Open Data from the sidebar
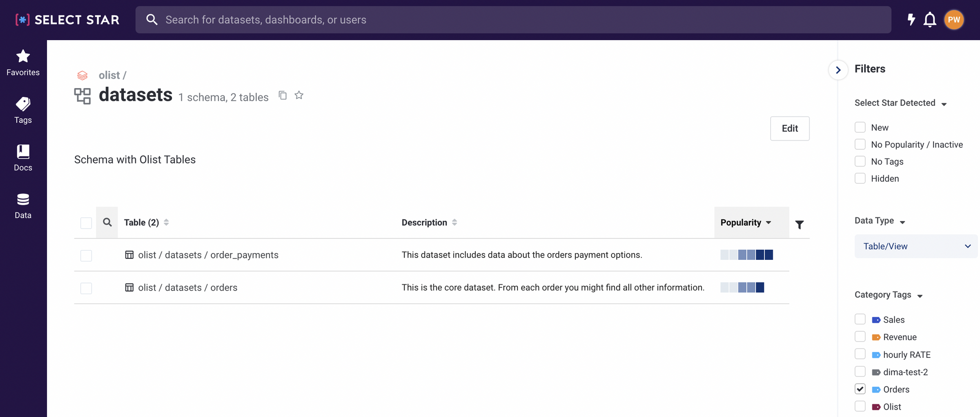This screenshot has height=417, width=980. tap(23, 206)
